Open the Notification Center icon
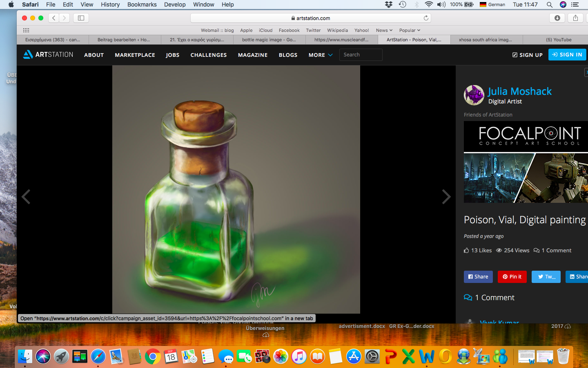Screen dimensions: 588x368 pyautogui.click(x=575, y=4)
